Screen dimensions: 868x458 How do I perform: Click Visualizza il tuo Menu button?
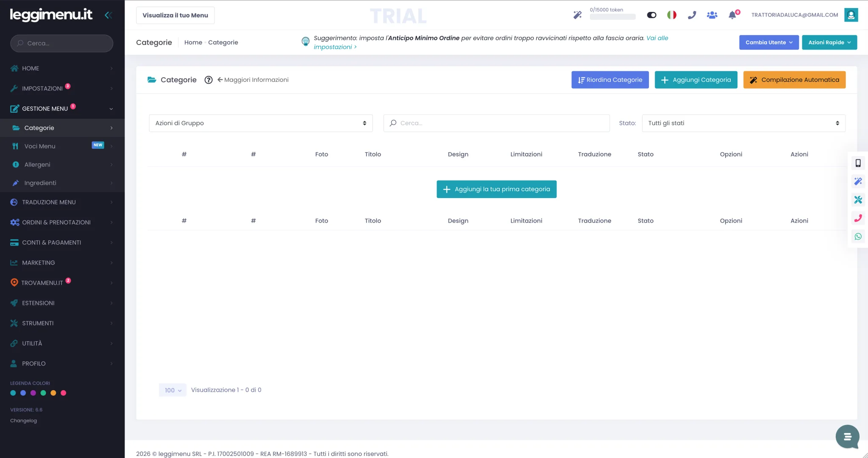(175, 15)
